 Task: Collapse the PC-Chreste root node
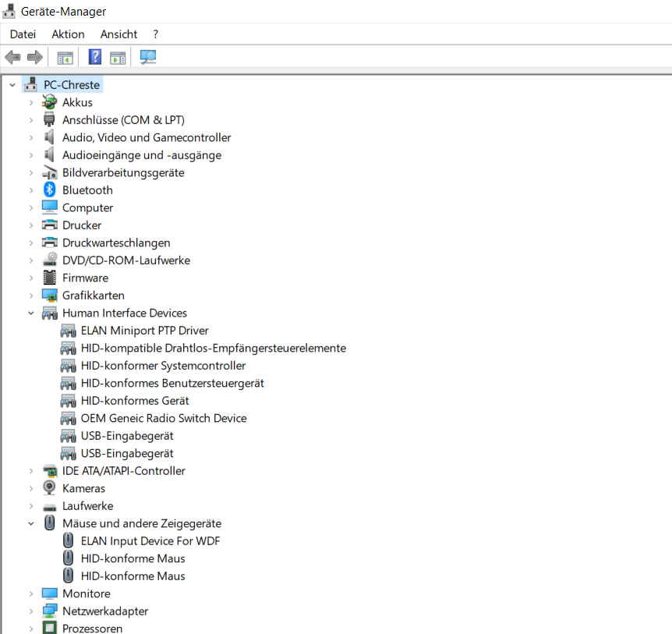tap(12, 85)
